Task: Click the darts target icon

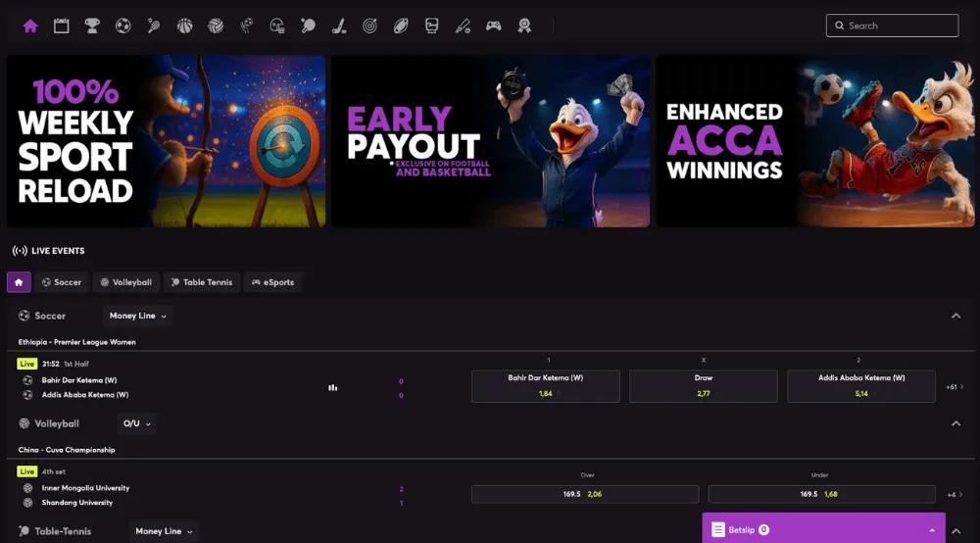Action: [369, 25]
